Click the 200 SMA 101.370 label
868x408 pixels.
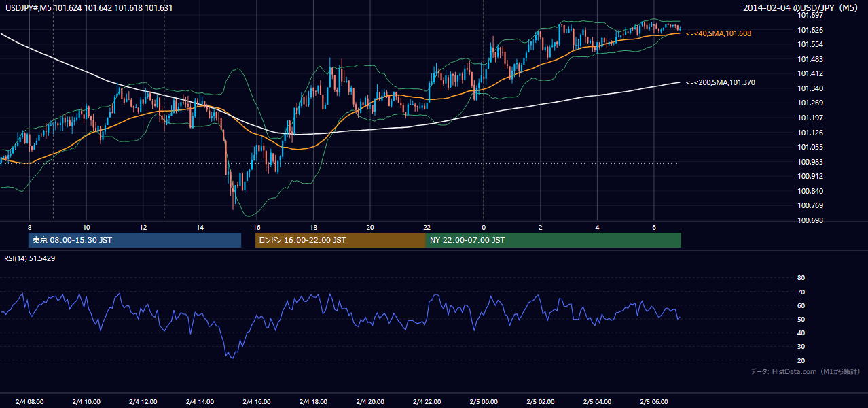(721, 82)
